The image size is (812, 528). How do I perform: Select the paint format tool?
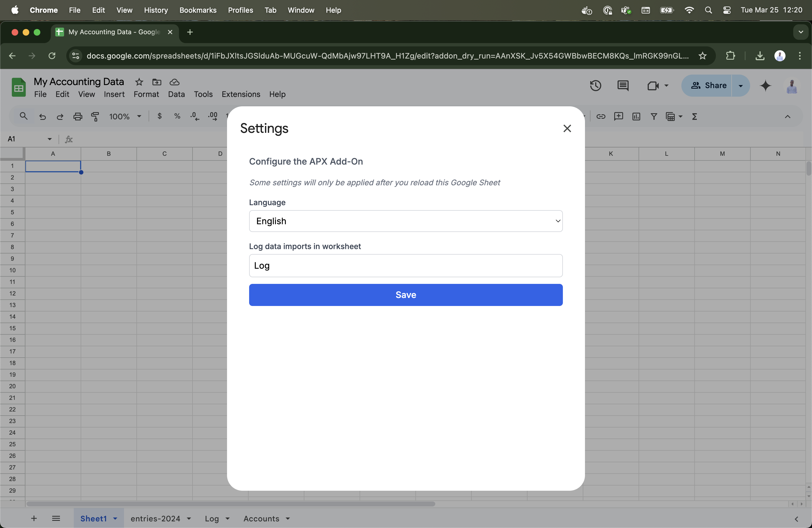click(x=95, y=117)
